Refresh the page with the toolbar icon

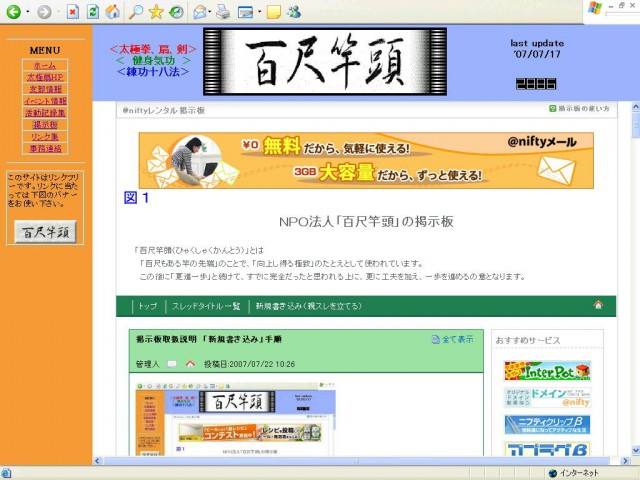(92, 12)
